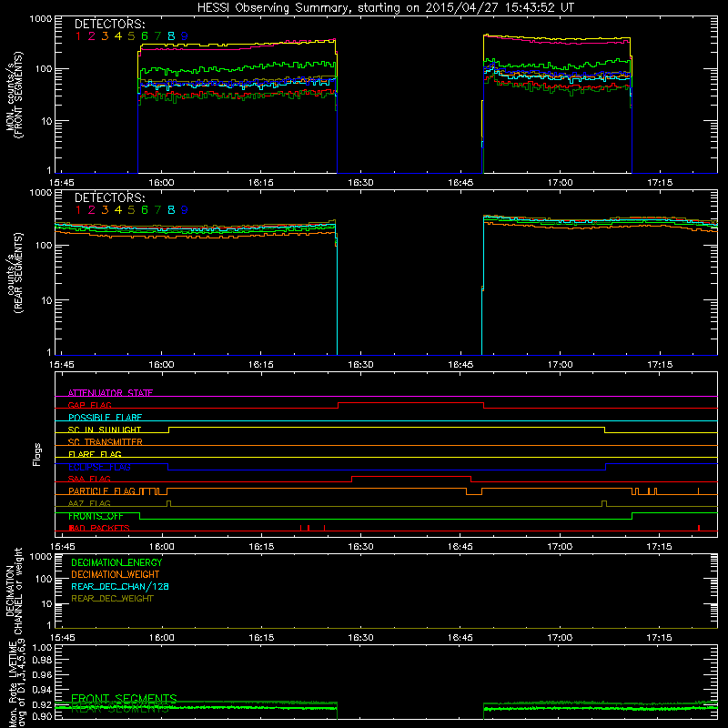This screenshot has width=728, height=728.
Task: Click 1.00 y-axis tick on livetime plot
Action: [x=42, y=647]
